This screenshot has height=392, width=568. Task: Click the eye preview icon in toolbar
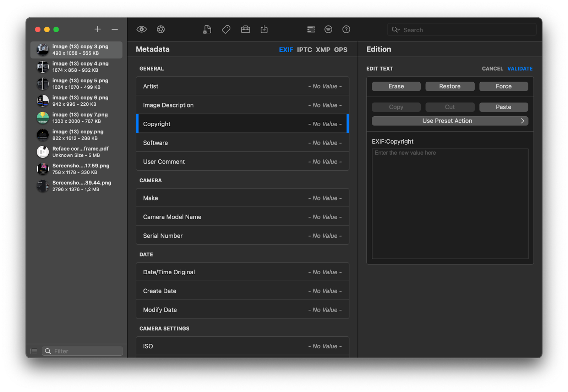point(142,29)
